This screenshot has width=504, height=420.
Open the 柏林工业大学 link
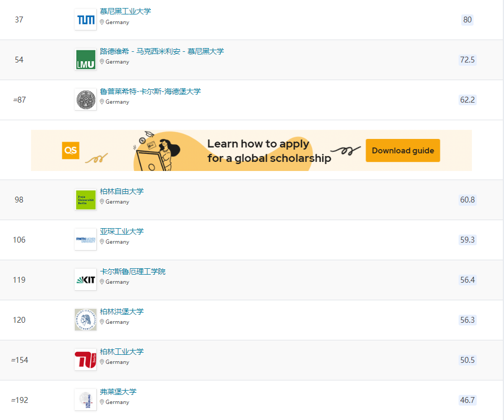click(121, 352)
